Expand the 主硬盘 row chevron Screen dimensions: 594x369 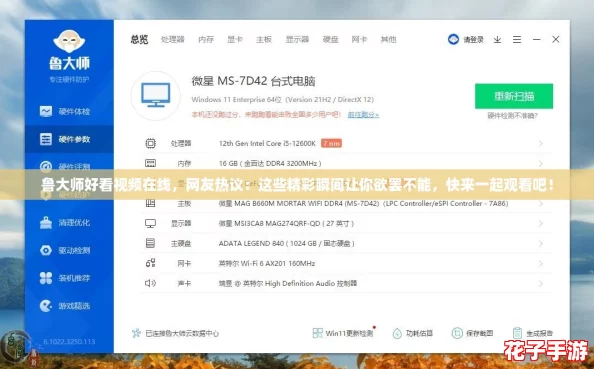541,244
